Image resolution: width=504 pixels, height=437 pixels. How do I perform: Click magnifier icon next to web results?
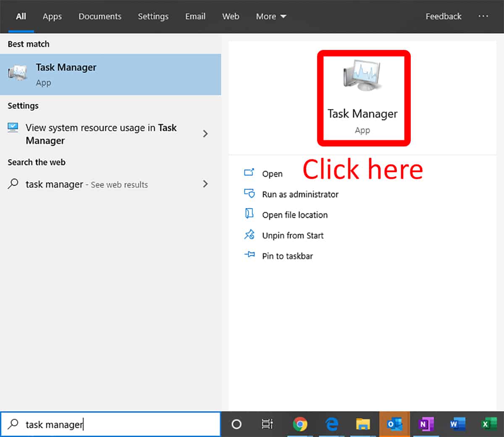tap(13, 183)
